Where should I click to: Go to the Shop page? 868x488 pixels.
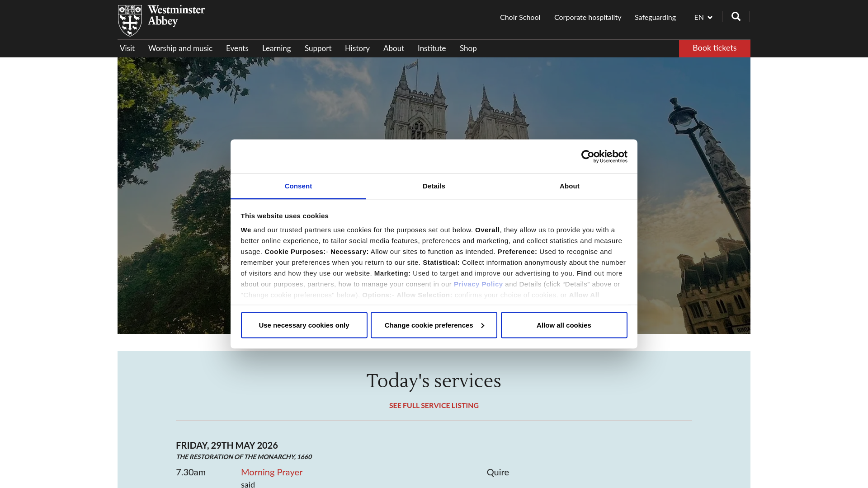[x=468, y=48]
